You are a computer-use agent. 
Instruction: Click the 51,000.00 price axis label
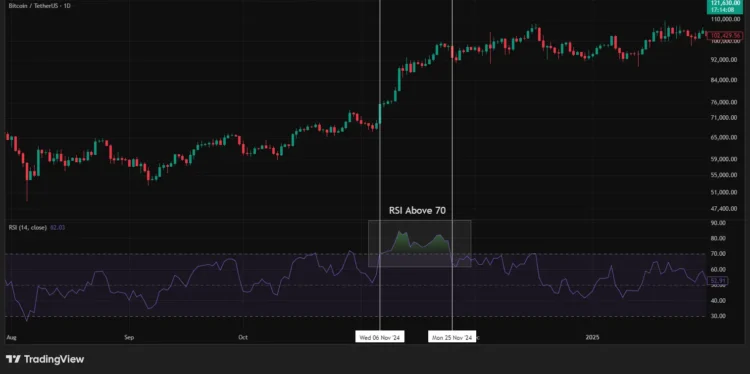(725, 192)
